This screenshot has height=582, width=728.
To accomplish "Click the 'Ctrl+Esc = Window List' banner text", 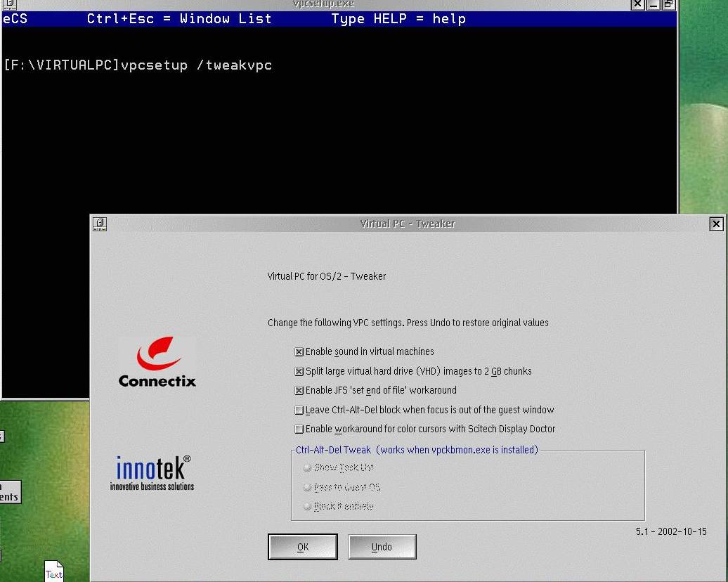I will pos(179,19).
